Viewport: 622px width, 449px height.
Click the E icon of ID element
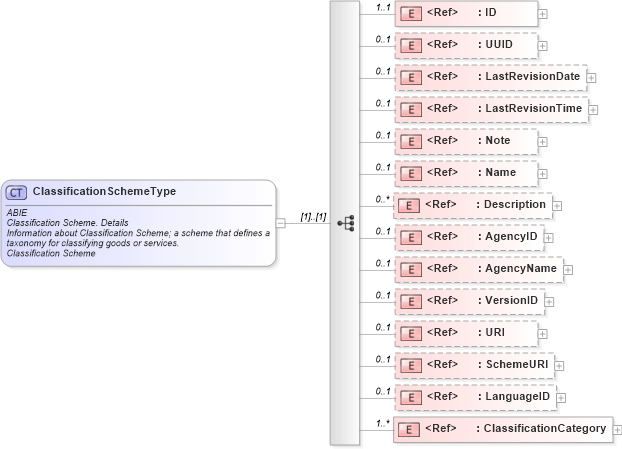pyautogui.click(x=411, y=14)
